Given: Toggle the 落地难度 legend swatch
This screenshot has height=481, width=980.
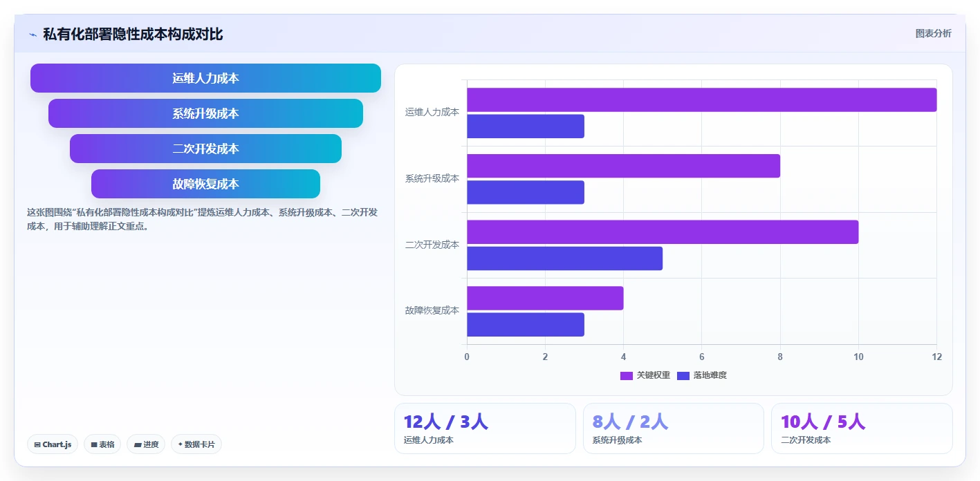Looking at the screenshot, I should pos(683,375).
